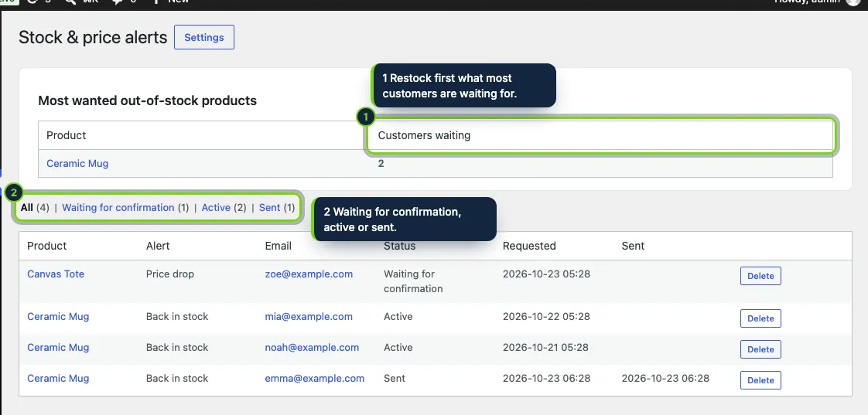Select the 'Waiting for confirmation' status cell for Canvas Tote
The height and width of the screenshot is (415, 868).
click(x=413, y=281)
